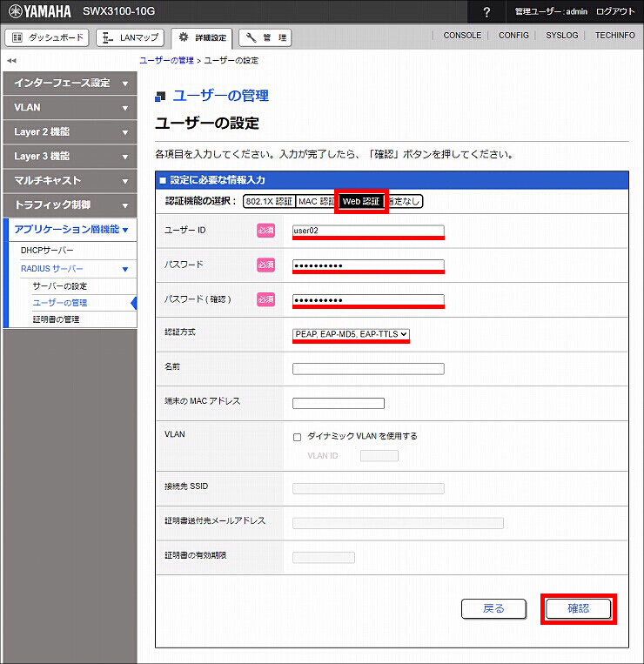Click the 証明書の有効期限 field
Screen dimensions: 644x664
click(x=324, y=557)
